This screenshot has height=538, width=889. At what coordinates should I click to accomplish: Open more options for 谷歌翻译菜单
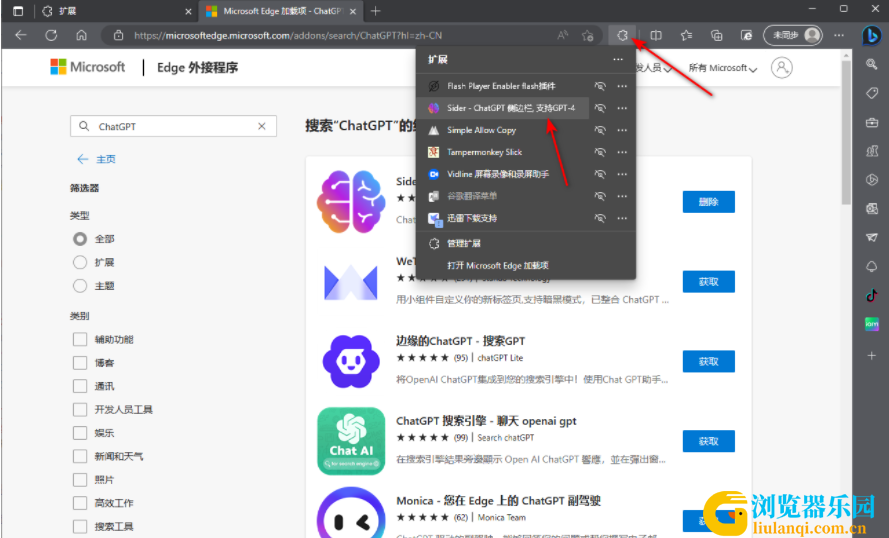click(622, 196)
